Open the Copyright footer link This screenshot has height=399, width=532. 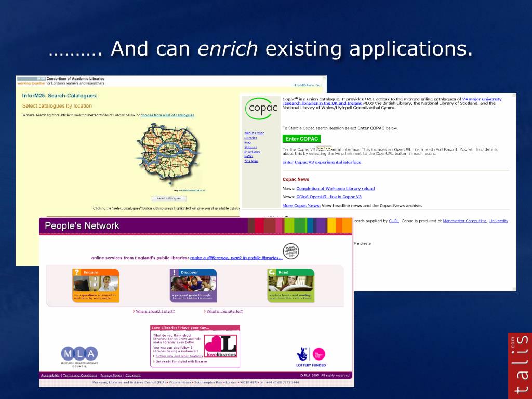coord(132,375)
